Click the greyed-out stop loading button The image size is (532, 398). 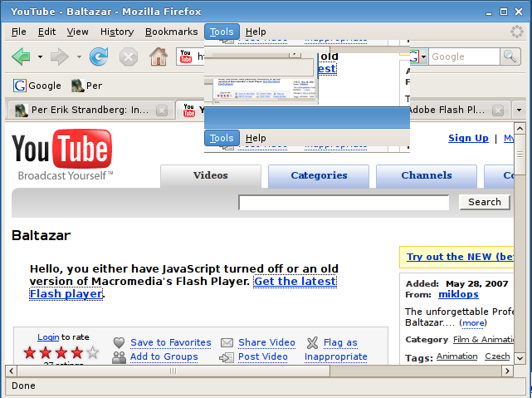(129, 57)
